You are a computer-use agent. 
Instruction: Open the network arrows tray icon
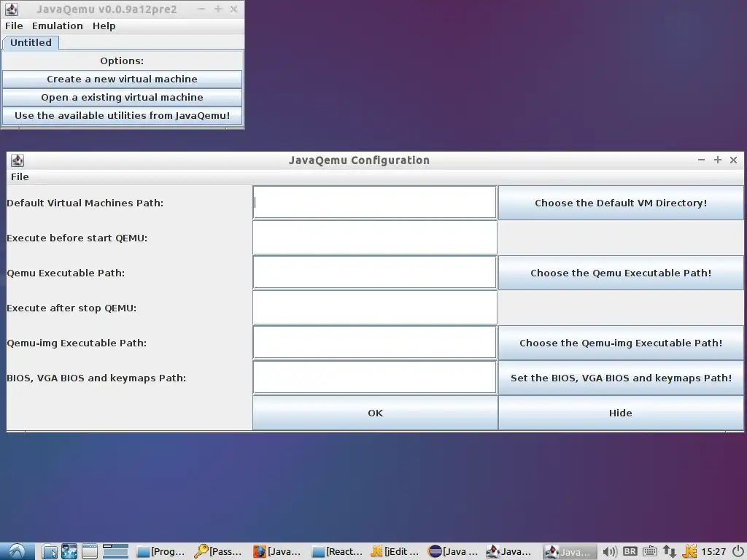point(670,551)
